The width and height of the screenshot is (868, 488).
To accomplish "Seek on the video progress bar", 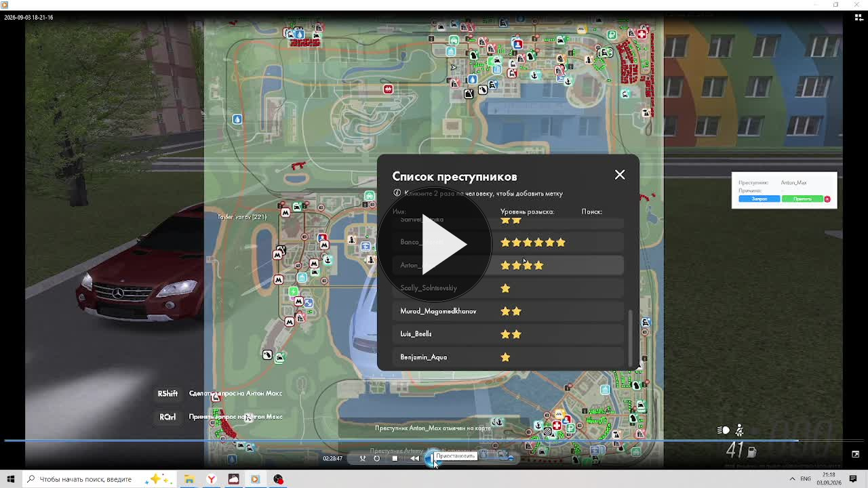I will pyautogui.click(x=434, y=441).
